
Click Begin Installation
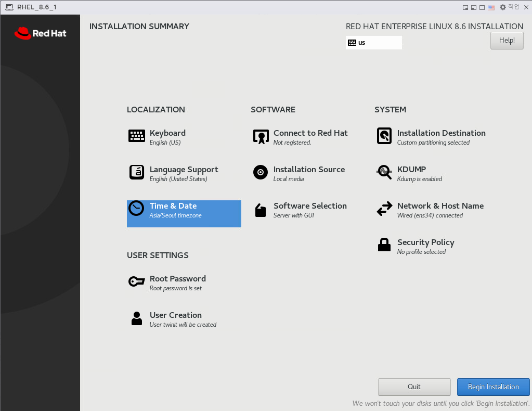(x=494, y=387)
